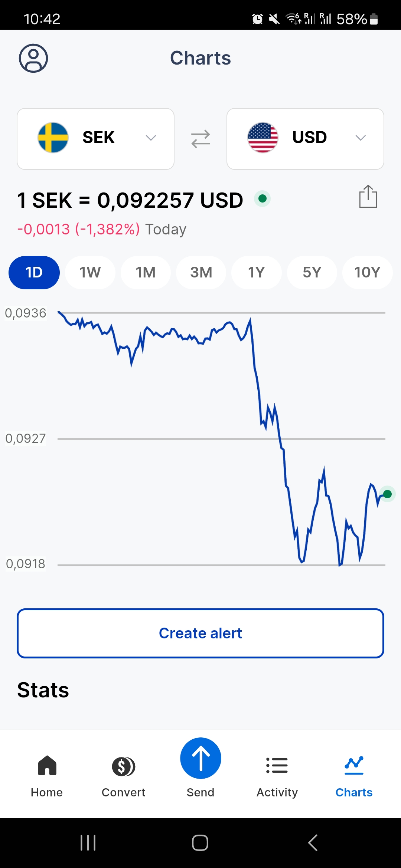Screen dimensions: 401x868
Task: Select the 1D time range
Action: pos(34,273)
